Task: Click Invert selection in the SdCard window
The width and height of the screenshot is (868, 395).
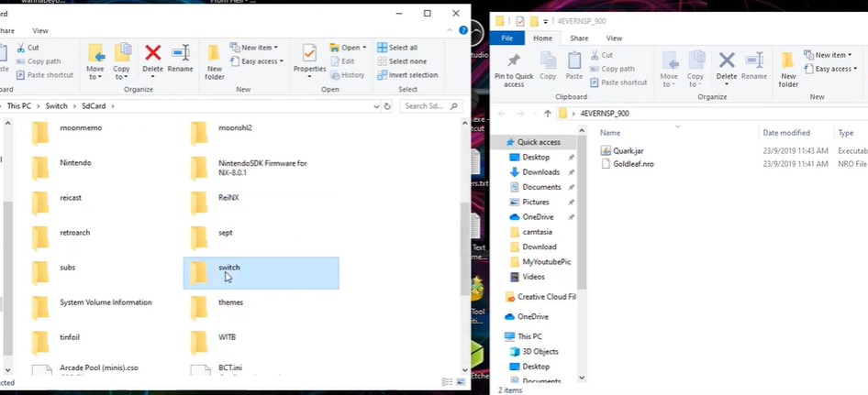Action: [407, 74]
